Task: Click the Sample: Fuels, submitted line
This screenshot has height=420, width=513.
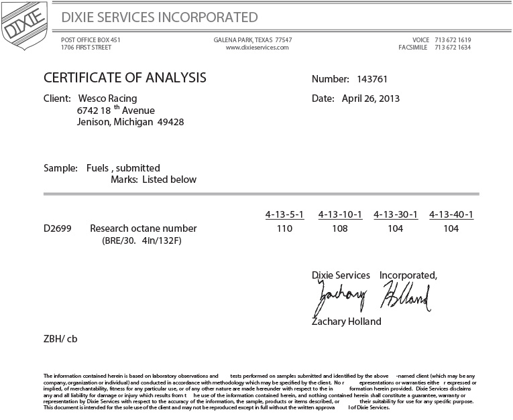Action: click(102, 168)
